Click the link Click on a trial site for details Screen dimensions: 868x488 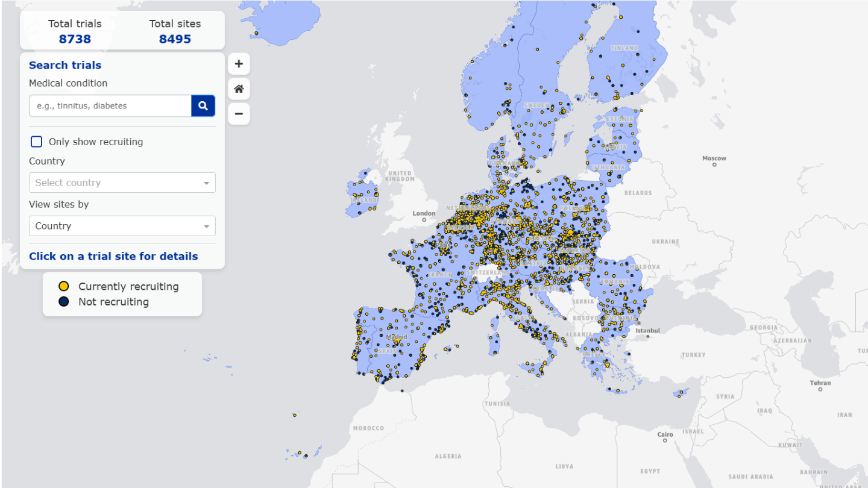(x=113, y=256)
